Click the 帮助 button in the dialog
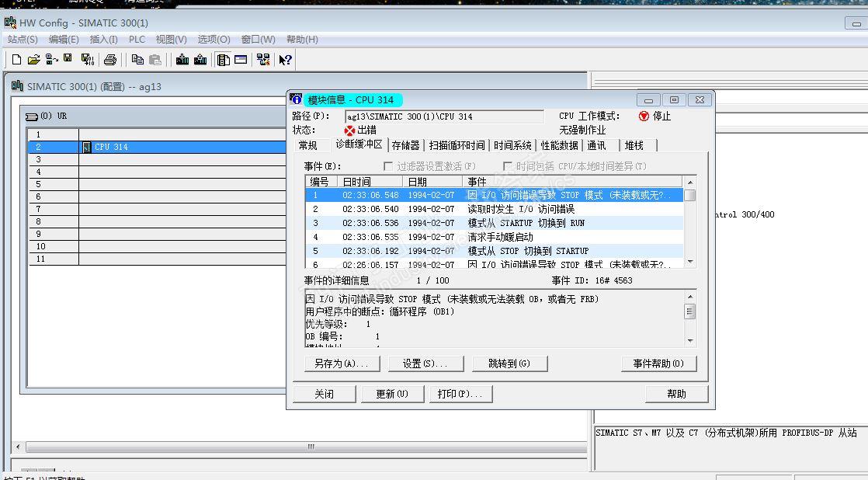Viewport: 868px width, 480px height. [x=676, y=395]
